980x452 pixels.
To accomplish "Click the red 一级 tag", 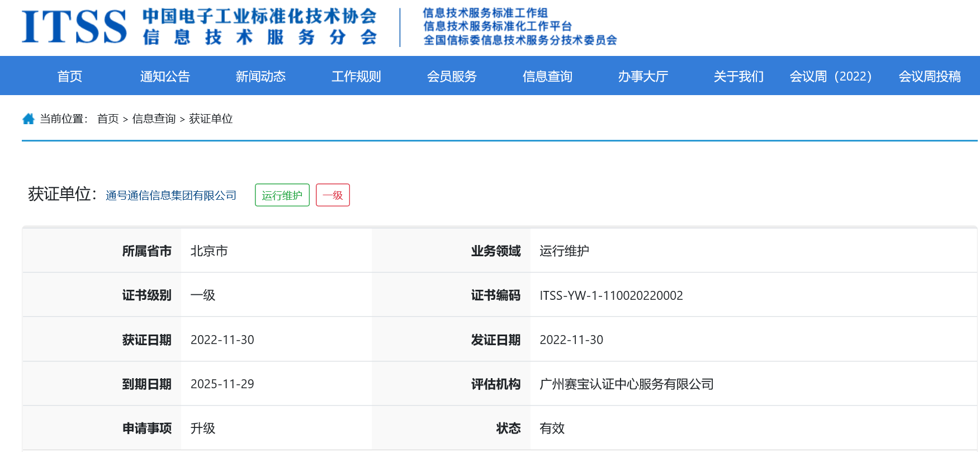I will [333, 195].
